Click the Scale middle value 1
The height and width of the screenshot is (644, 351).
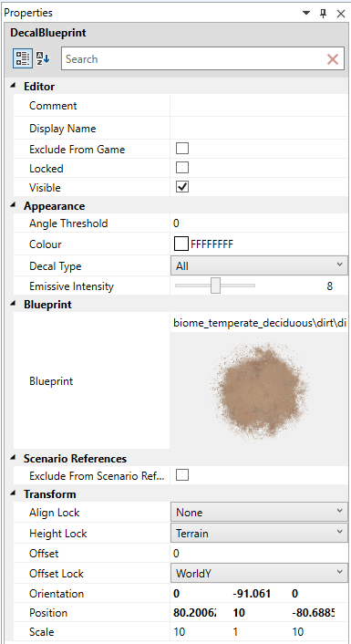pos(235,631)
